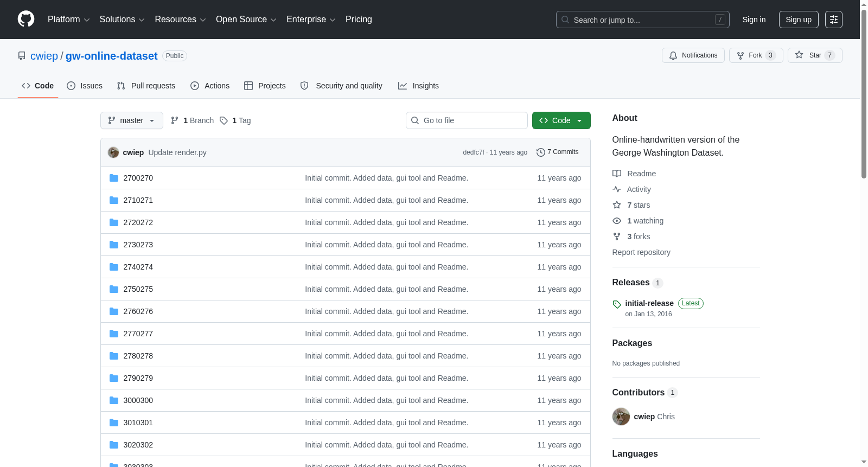The width and height of the screenshot is (868, 467).
Task: Expand the Open Source menu
Action: [x=246, y=20]
